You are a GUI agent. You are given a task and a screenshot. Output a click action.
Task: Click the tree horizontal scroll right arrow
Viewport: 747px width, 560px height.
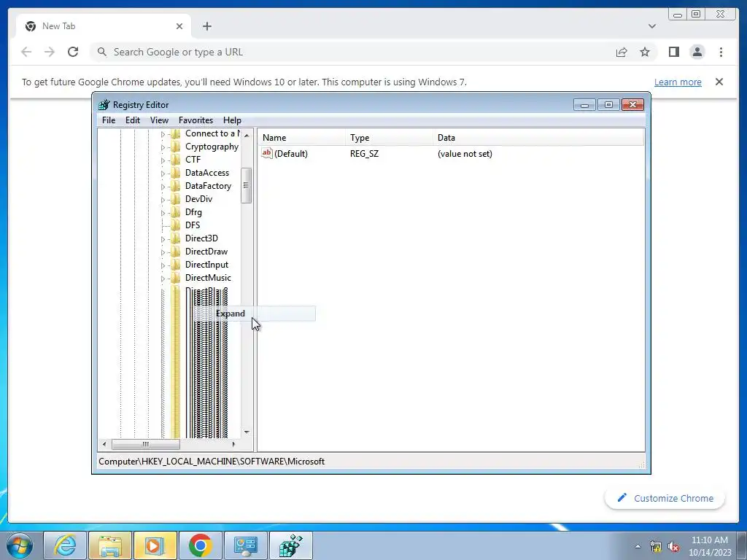[233, 444]
